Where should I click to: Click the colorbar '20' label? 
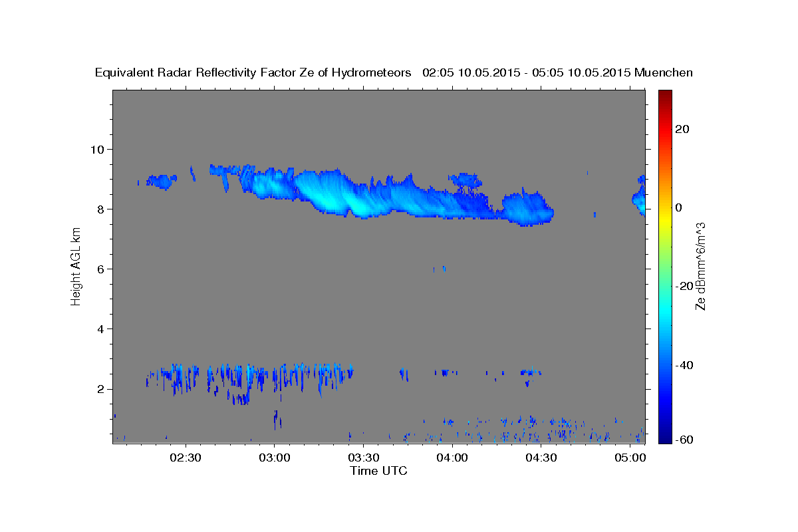682,129
